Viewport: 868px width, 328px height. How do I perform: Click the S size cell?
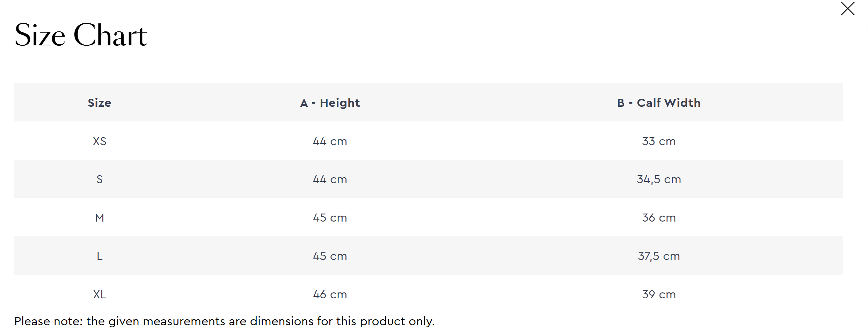pyautogui.click(x=100, y=179)
